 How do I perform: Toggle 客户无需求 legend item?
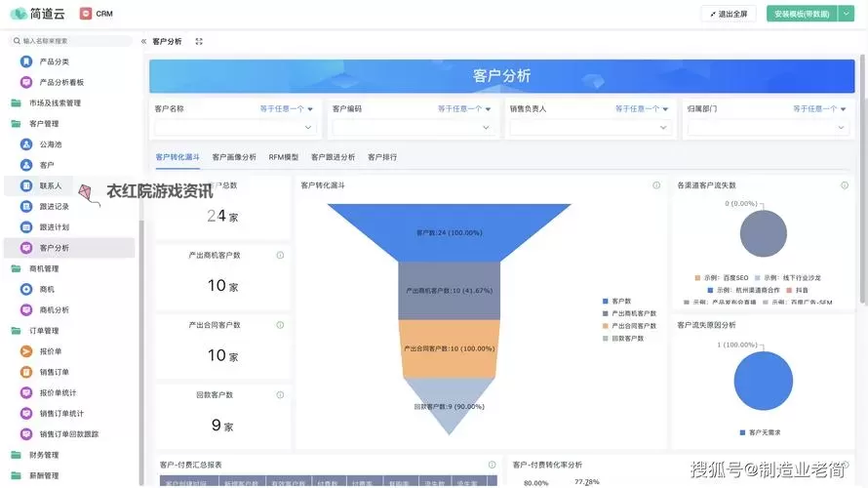pos(760,432)
